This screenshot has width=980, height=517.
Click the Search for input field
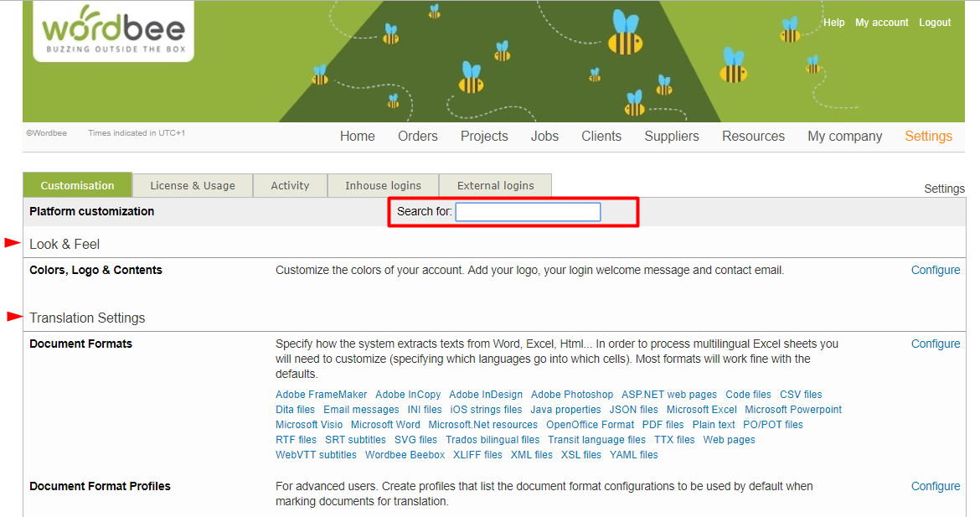(528, 212)
